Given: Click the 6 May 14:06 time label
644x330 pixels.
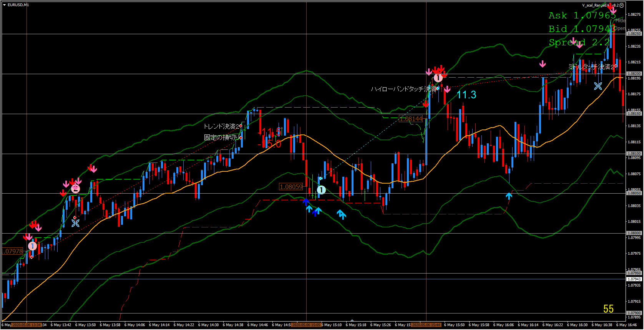Looking at the screenshot, I should [x=134, y=325].
